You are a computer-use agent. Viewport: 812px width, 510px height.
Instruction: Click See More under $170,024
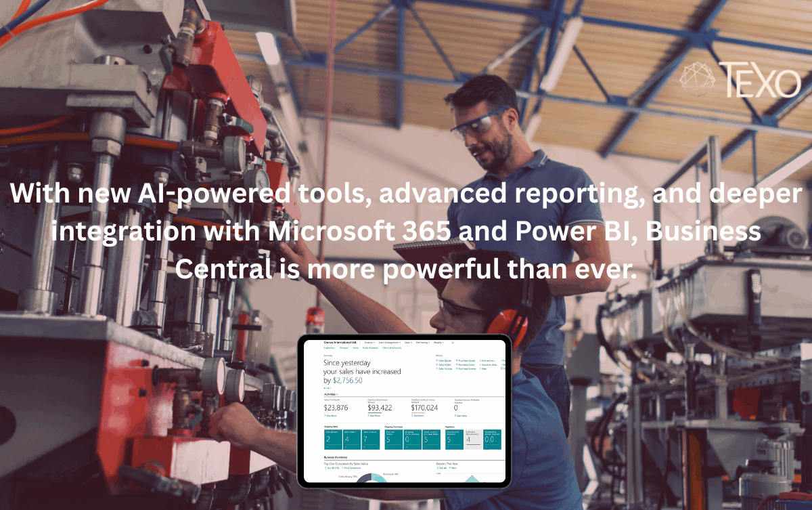click(x=418, y=415)
